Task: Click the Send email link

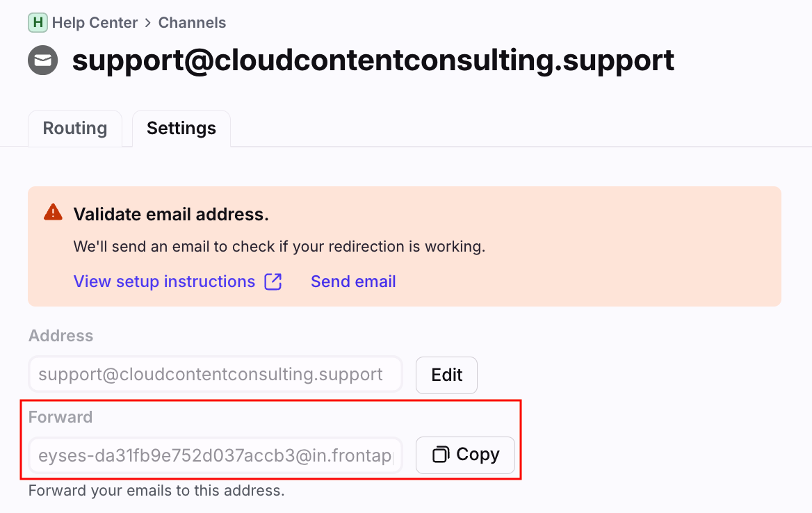Action: coord(353,282)
